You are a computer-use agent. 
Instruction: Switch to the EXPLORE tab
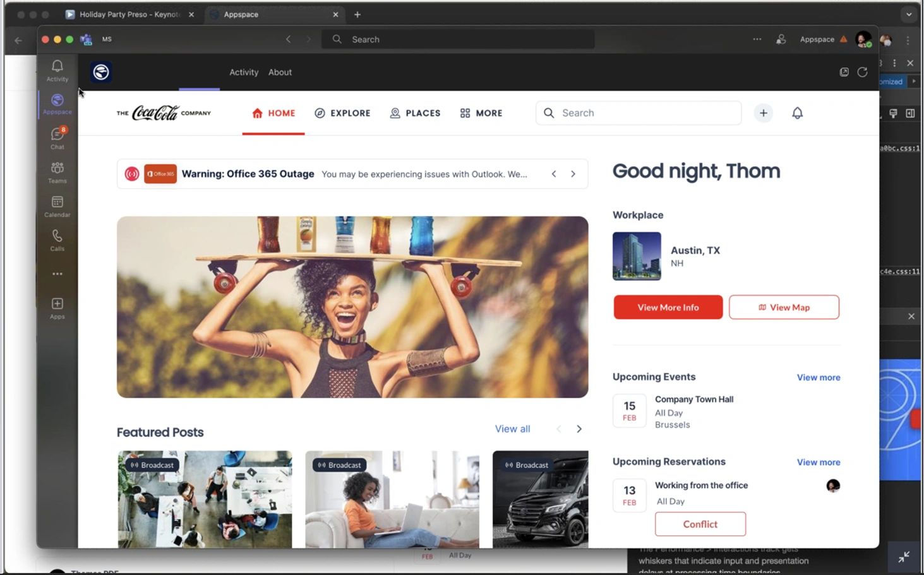coord(342,113)
